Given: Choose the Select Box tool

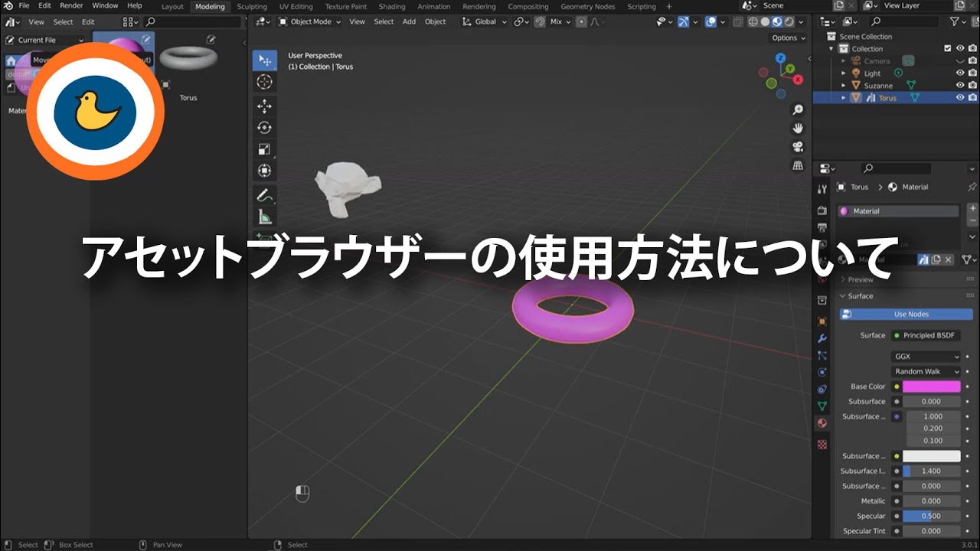Looking at the screenshot, I should [x=265, y=60].
